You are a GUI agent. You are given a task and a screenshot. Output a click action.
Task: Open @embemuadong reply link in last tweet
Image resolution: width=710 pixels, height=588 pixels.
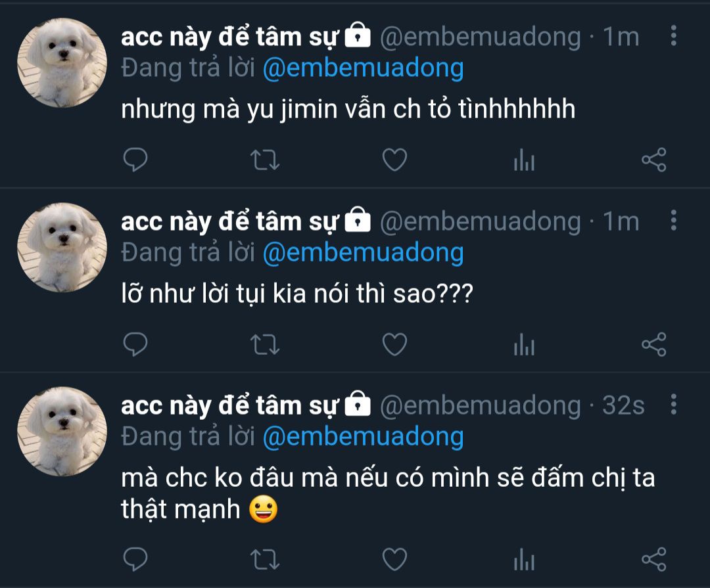click(x=363, y=437)
